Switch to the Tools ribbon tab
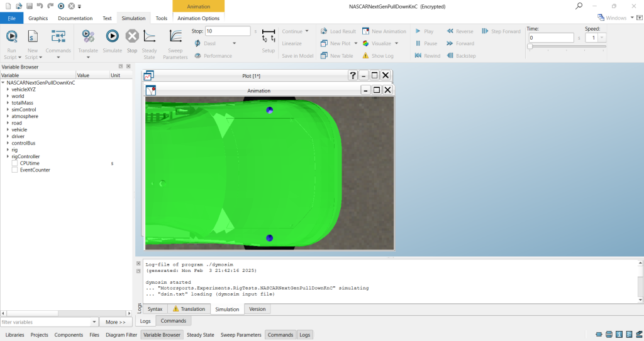 coord(162,18)
